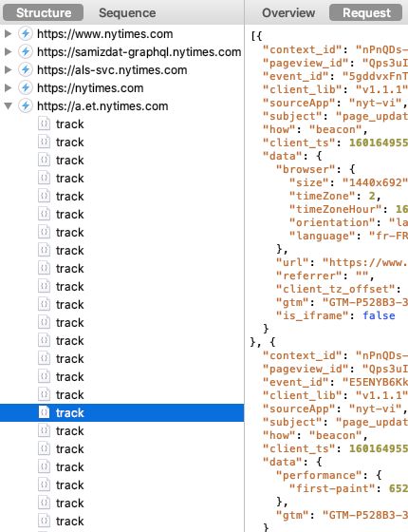408x532 pixels.
Task: Expand the https://nytimes.com host
Action: point(8,87)
